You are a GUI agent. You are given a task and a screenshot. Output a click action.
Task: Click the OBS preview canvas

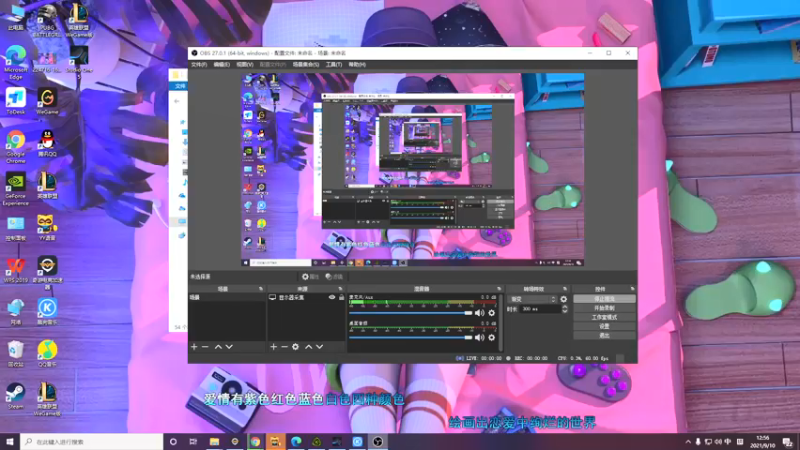(x=412, y=170)
